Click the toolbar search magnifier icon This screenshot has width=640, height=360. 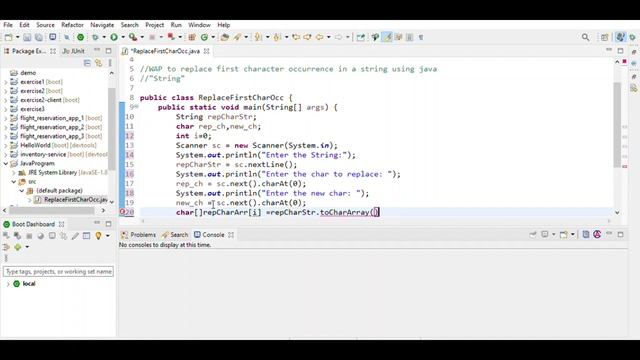point(585,37)
